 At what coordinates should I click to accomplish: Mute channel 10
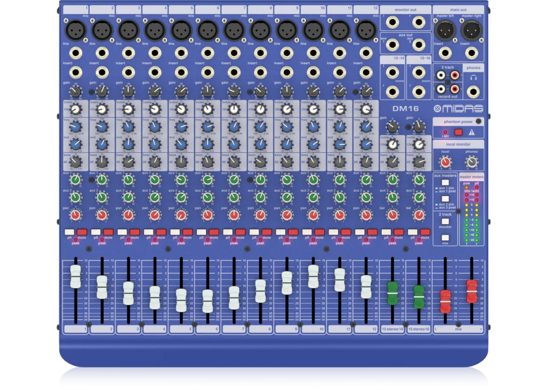coord(320,232)
